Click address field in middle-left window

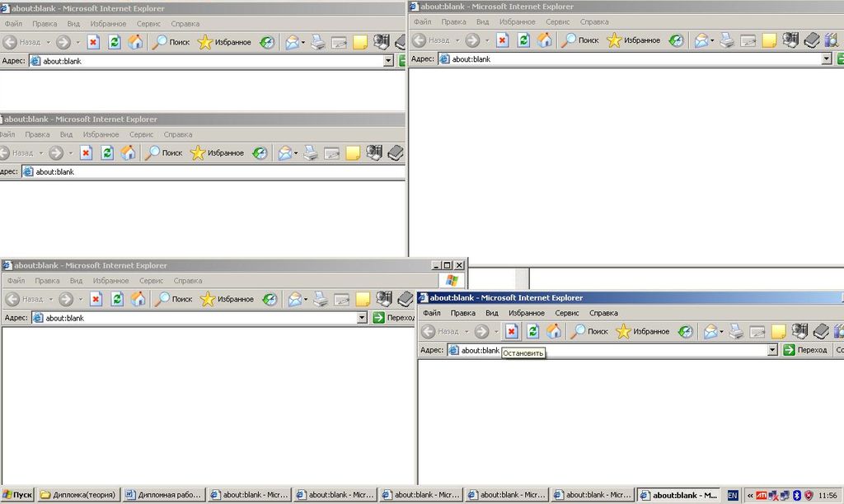[213, 171]
